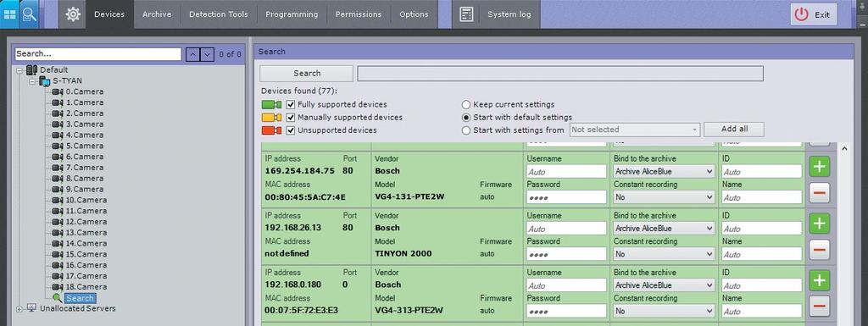The image size is (868, 326).
Task: Click the Search devices button
Action: click(306, 74)
